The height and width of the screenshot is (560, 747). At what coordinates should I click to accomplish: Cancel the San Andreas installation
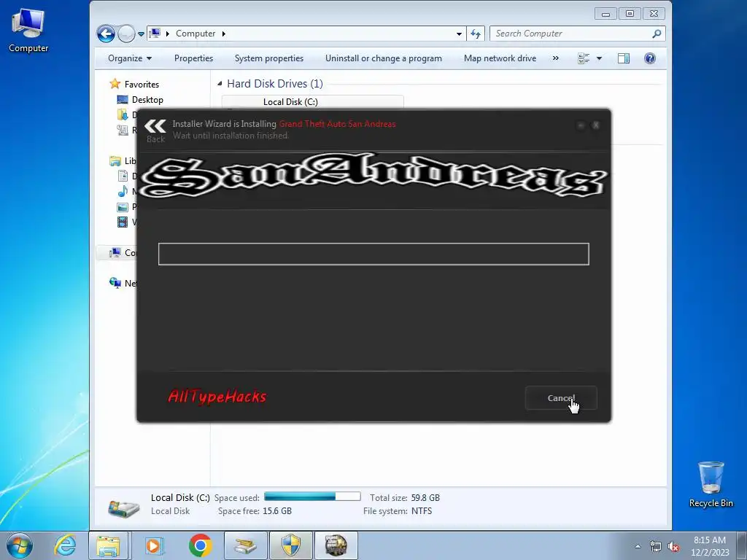click(x=561, y=397)
